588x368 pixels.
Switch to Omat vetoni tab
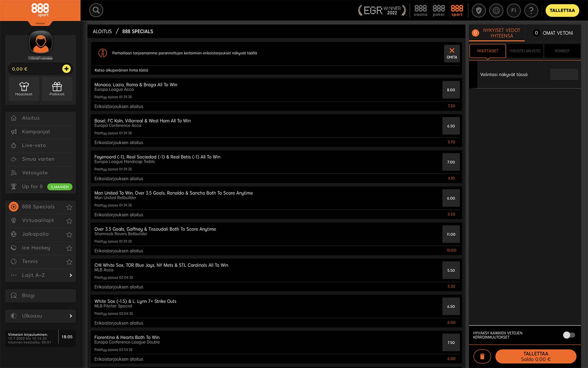coord(553,33)
